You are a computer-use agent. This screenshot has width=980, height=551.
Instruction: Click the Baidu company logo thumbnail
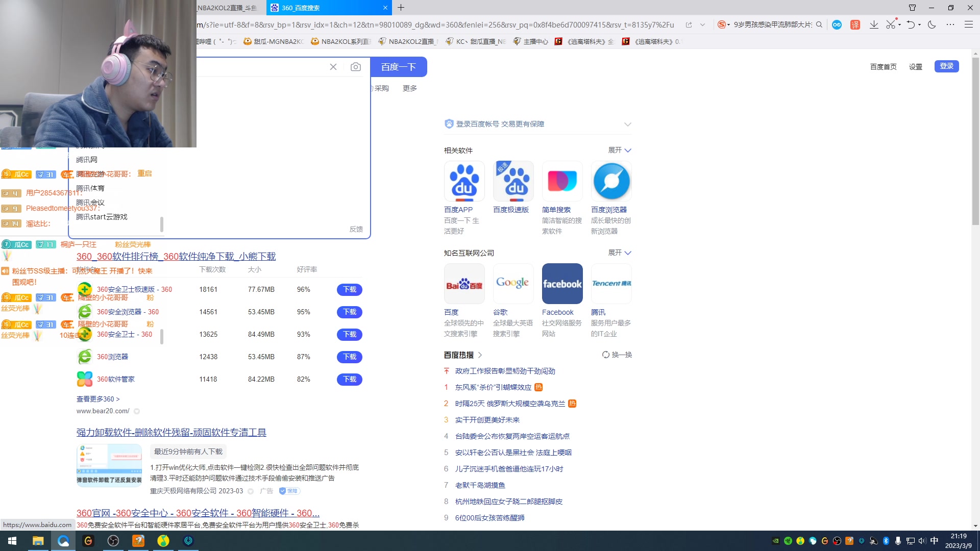tap(464, 284)
